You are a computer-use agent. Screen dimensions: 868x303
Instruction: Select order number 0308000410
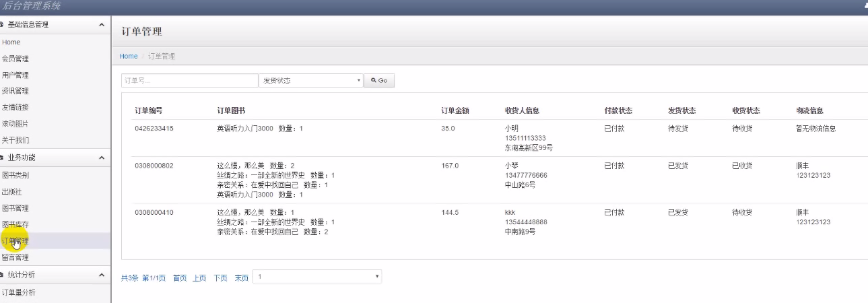[x=154, y=213]
